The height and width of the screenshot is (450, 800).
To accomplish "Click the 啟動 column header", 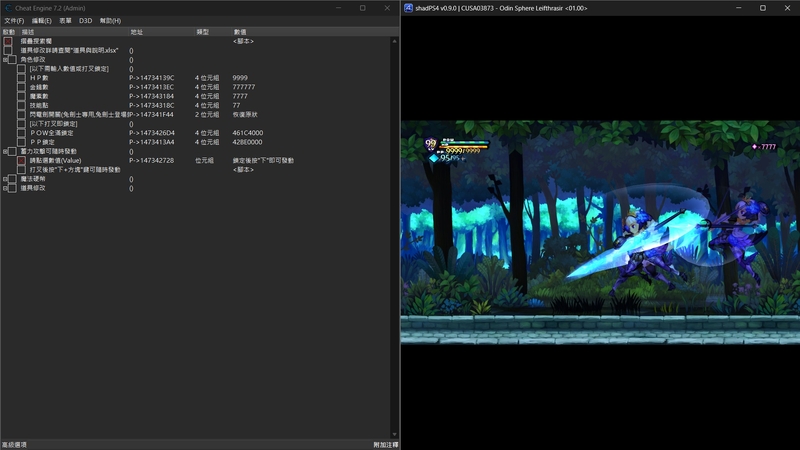I will click(9, 32).
